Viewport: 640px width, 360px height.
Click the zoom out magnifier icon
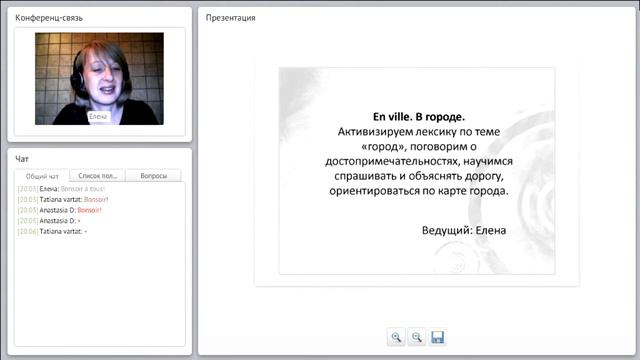[x=416, y=337]
